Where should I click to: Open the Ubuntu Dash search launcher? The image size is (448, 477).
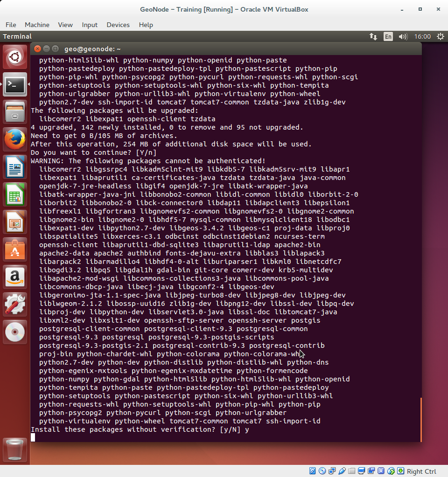click(x=14, y=57)
